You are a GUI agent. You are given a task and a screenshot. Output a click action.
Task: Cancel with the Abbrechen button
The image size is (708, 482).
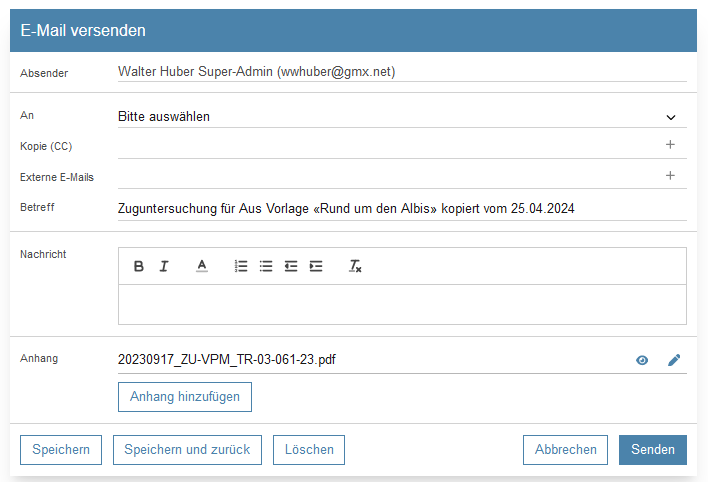pyautogui.click(x=565, y=450)
